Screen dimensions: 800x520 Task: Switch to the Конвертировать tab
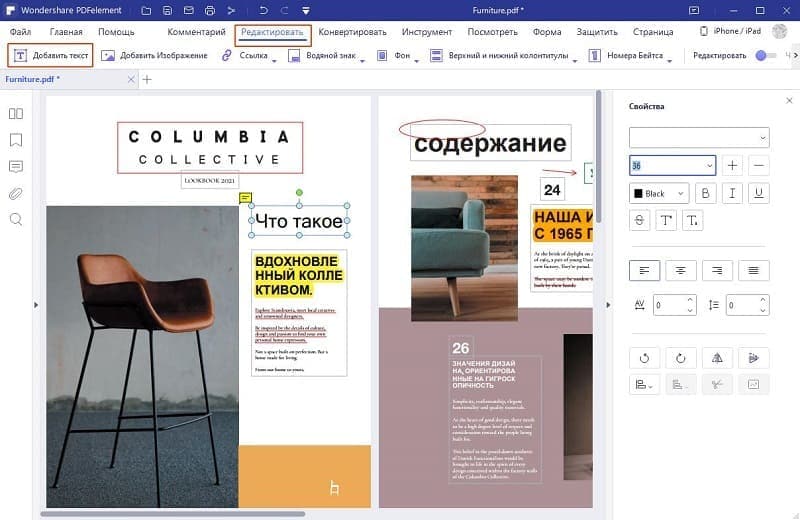pos(352,32)
